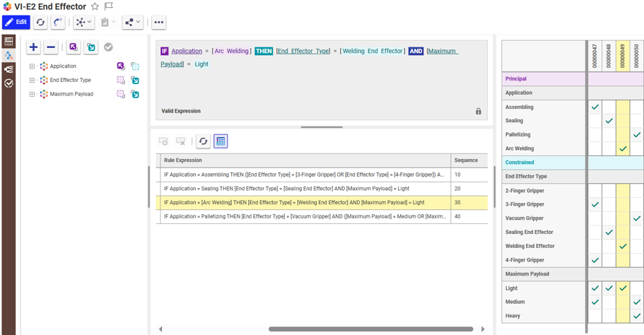Image resolution: width=644 pixels, height=335 pixels.
Task: Click the Application link in expression
Action: click(x=187, y=51)
